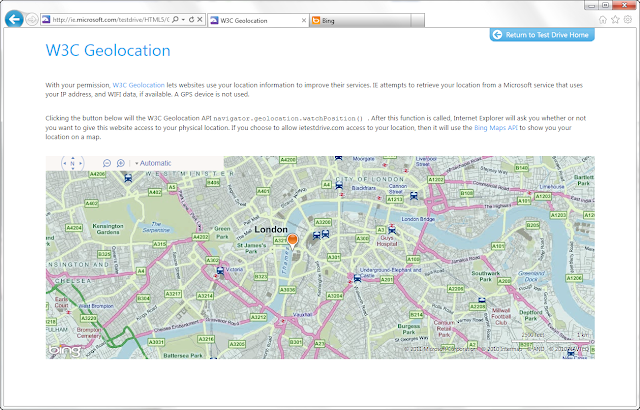Refresh the page using address bar icon
The width and height of the screenshot is (640, 410).
[191, 20]
